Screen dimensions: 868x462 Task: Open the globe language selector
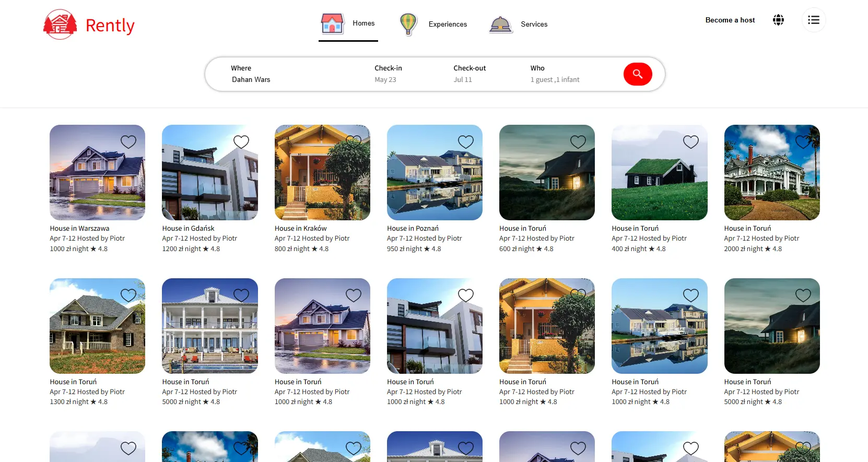click(x=778, y=20)
